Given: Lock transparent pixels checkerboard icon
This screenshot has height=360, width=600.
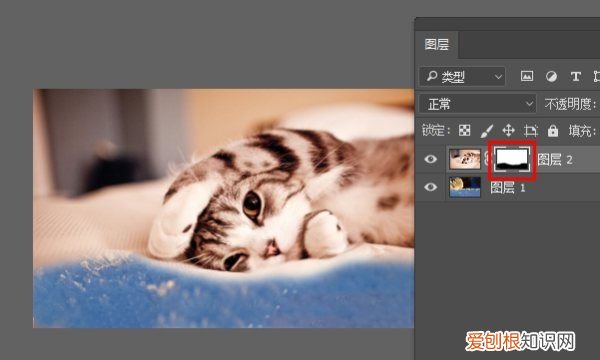Looking at the screenshot, I should tap(465, 130).
